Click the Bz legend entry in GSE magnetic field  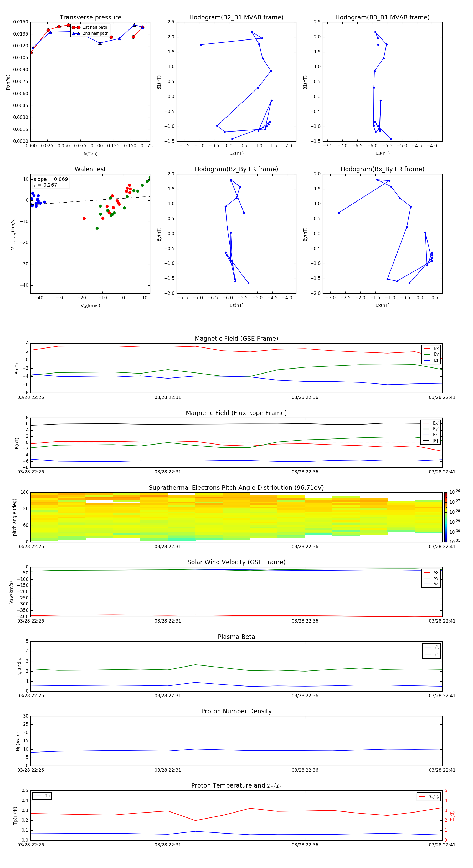(x=431, y=360)
